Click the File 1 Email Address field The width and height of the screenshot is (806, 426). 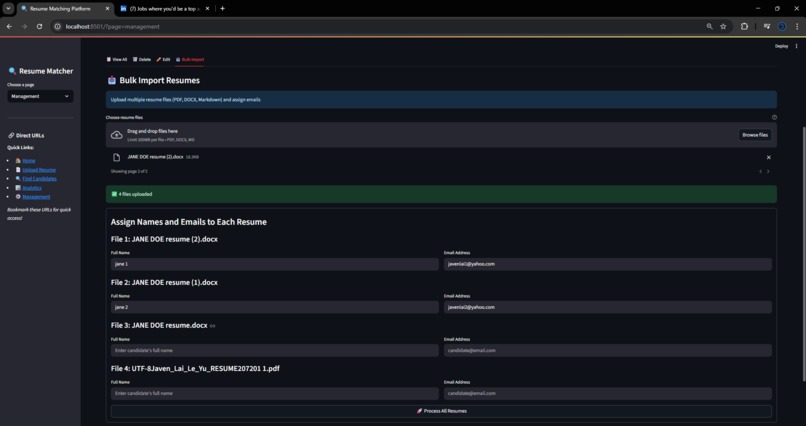[608, 264]
